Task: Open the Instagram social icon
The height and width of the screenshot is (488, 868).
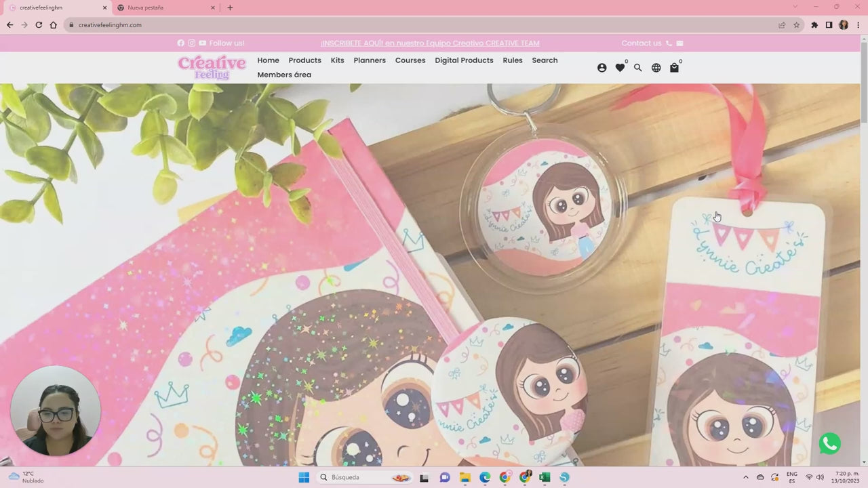Action: (191, 43)
